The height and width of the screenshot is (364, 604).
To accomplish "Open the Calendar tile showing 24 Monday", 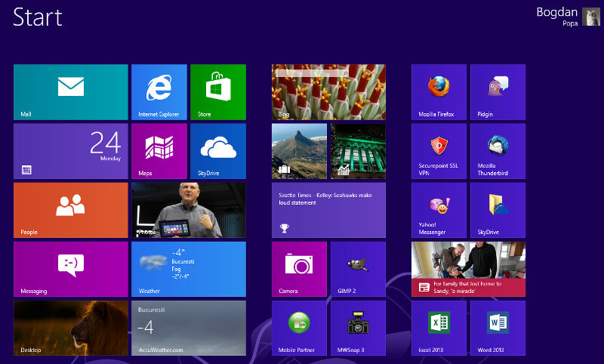I will [x=71, y=151].
